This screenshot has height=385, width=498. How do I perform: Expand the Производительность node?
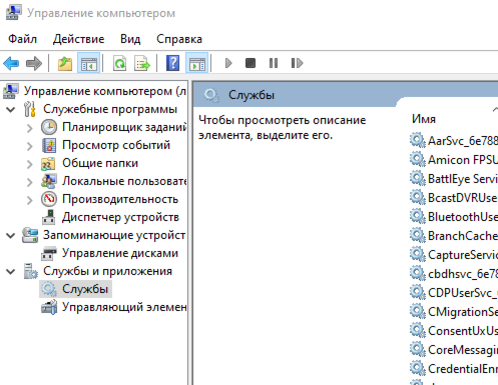point(30,200)
